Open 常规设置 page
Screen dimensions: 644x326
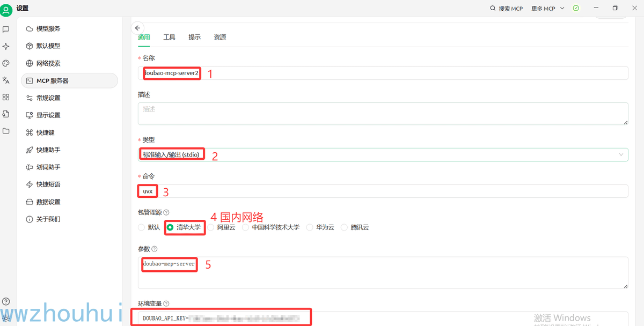[69, 98]
